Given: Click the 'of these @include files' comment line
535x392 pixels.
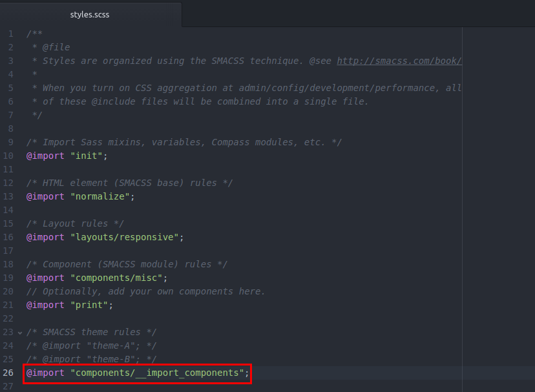Looking at the screenshot, I should [x=200, y=101].
